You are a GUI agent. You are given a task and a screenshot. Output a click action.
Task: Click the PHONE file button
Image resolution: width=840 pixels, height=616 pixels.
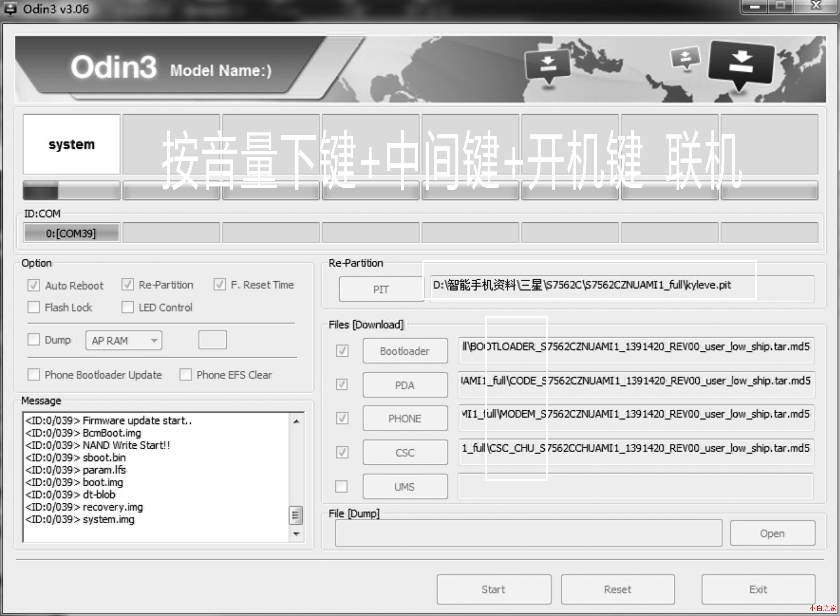tap(405, 418)
